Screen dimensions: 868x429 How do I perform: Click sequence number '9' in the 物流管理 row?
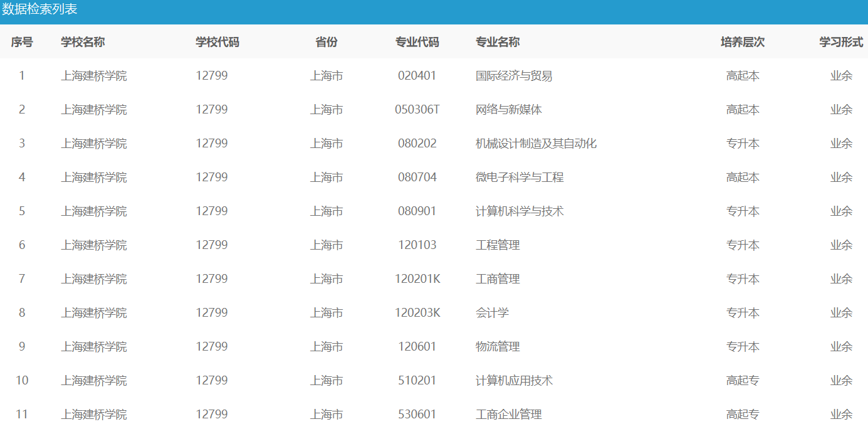click(x=22, y=347)
